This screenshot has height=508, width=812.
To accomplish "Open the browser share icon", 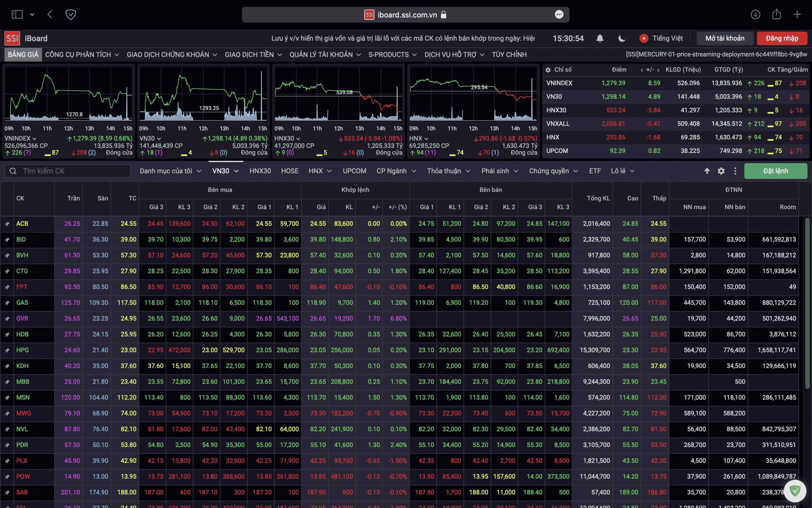I will click(776, 14).
